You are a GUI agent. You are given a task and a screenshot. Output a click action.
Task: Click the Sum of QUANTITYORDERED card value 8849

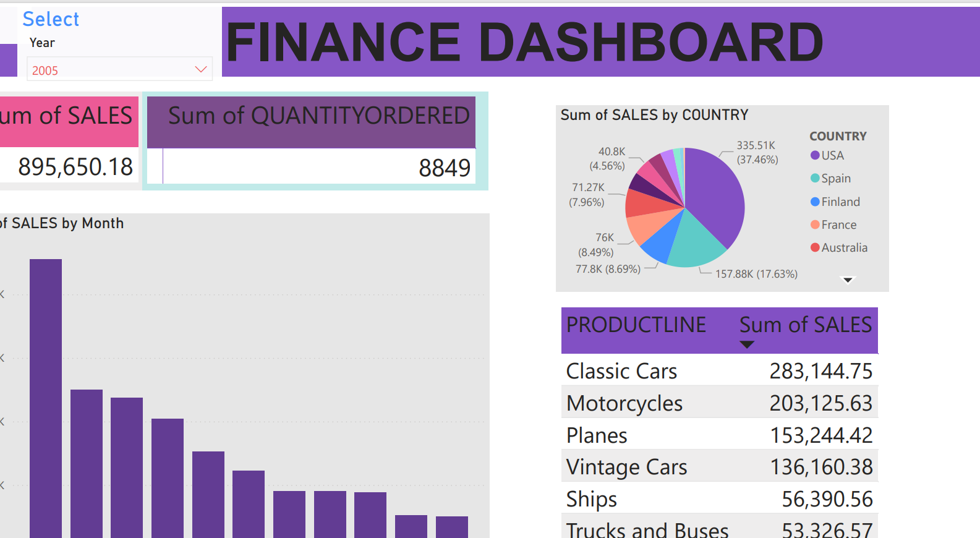coord(444,168)
